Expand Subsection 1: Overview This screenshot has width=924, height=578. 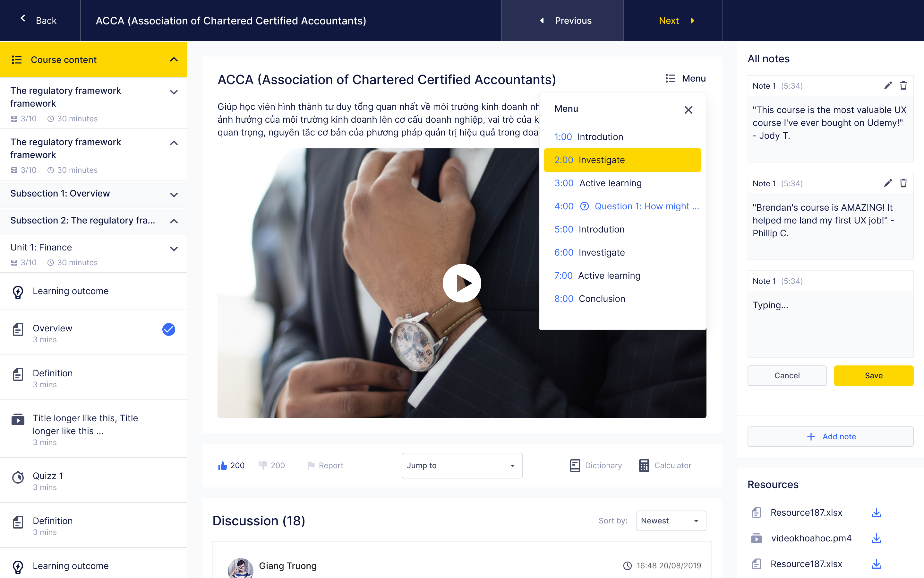point(174,195)
